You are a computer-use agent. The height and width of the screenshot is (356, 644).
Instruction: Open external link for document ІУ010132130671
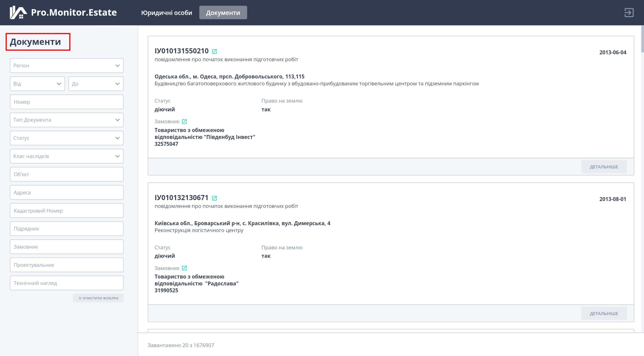tap(214, 198)
